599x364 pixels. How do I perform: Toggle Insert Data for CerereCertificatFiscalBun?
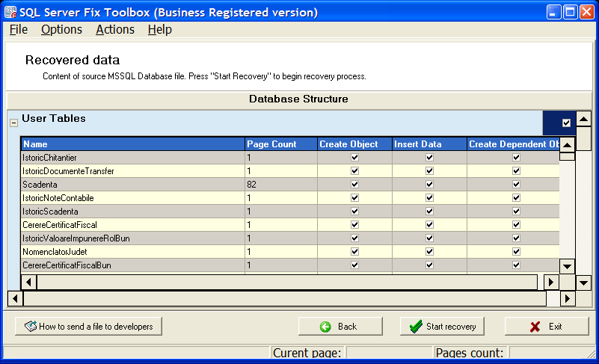429,265
